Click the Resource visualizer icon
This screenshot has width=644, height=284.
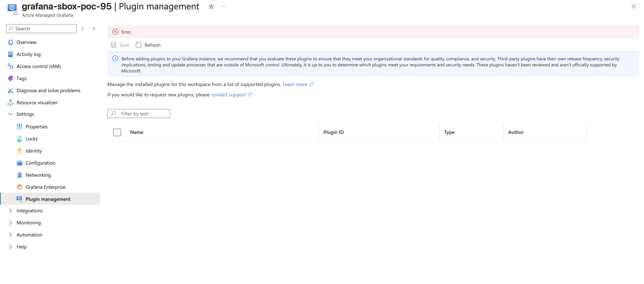pos(11,103)
